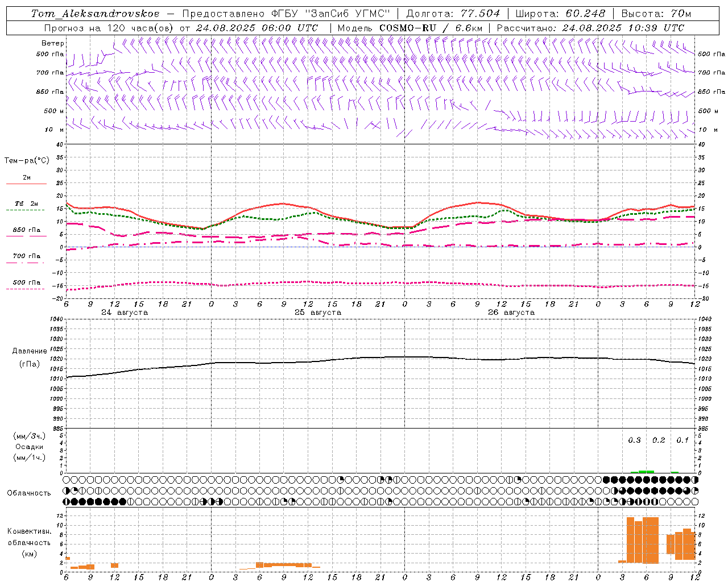Click the '700 гПа' temperature legend entry
Image resolution: width=728 pixels, height=582 pixels.
tap(27, 256)
